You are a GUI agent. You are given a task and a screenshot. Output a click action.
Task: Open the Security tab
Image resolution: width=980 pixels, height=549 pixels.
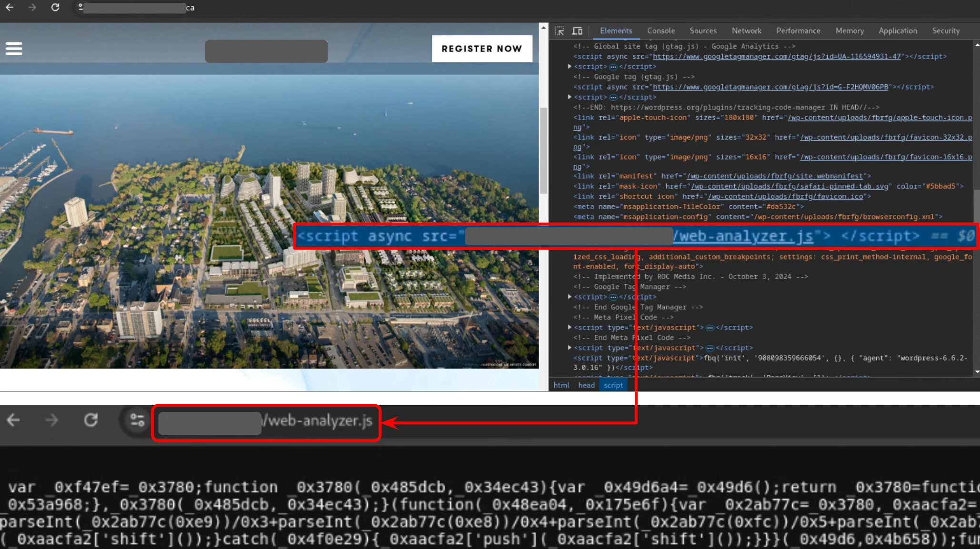(x=946, y=31)
